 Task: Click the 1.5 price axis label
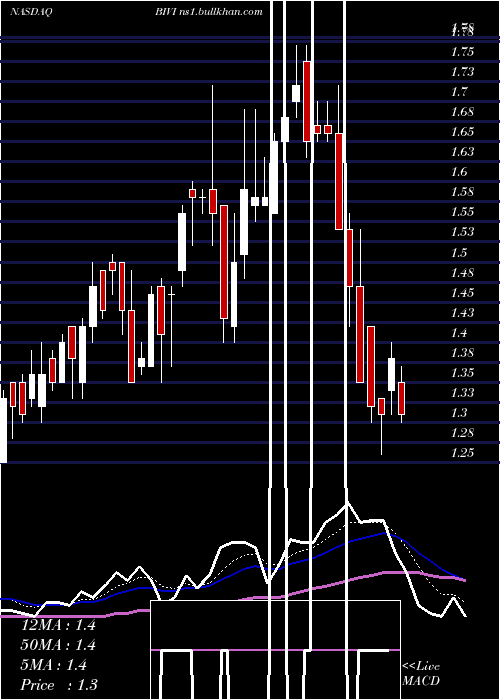(x=459, y=253)
